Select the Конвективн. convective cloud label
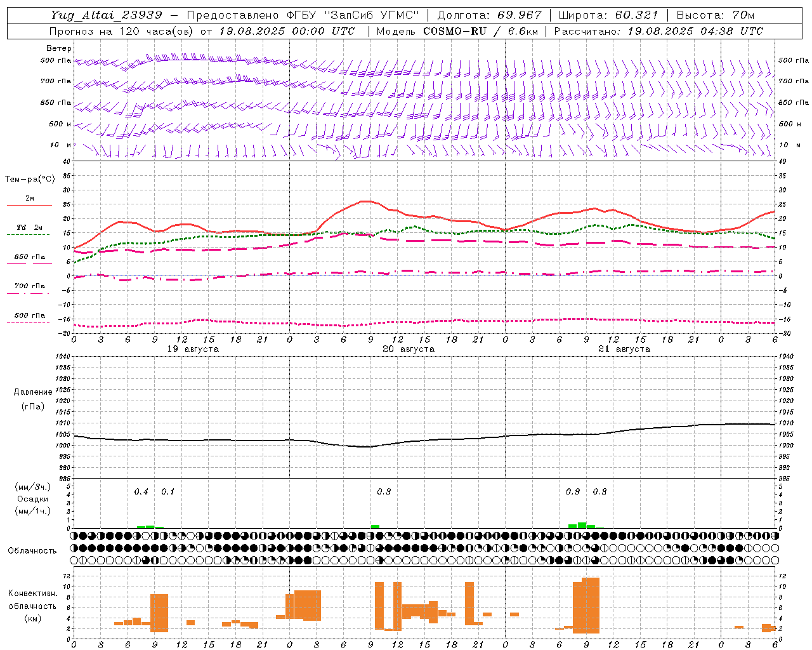 [x=32, y=594]
